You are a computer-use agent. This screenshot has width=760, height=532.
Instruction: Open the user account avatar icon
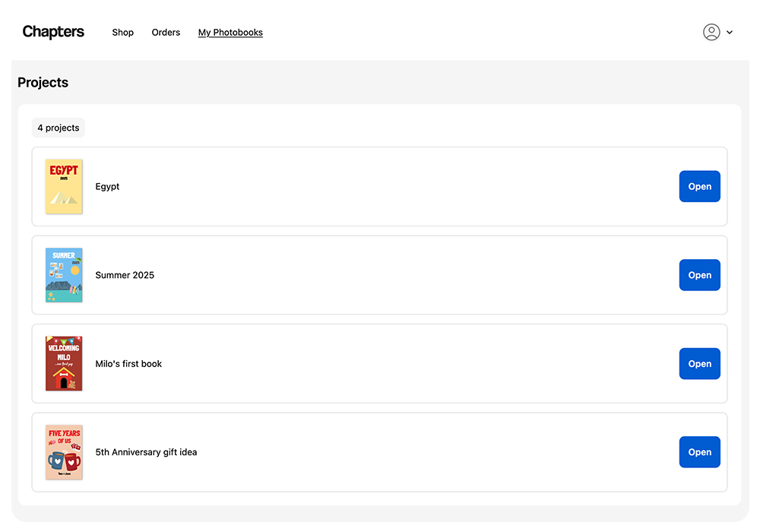click(711, 32)
